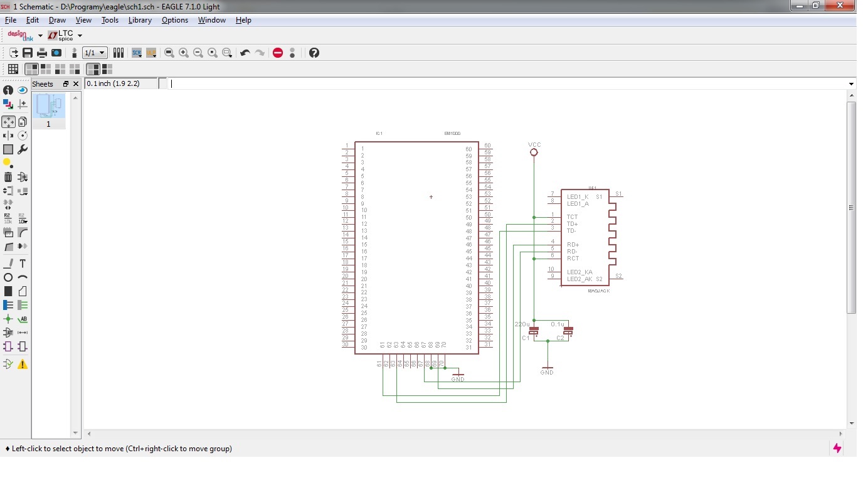Close the Sheets panel
Screen dimensions: 868x497
click(x=76, y=84)
